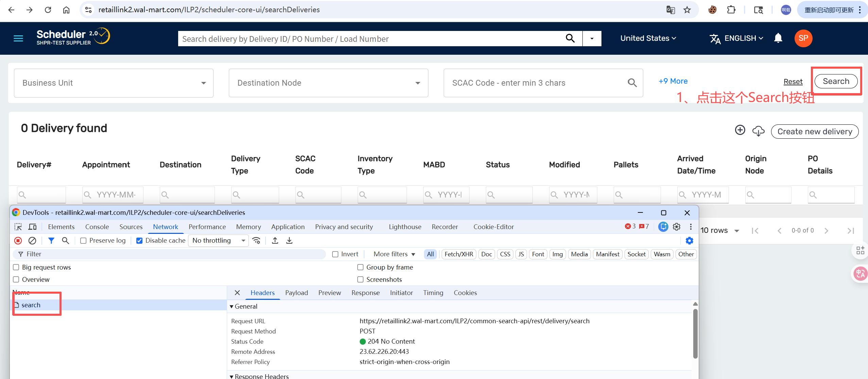Enable the Preserve log checkbox

click(x=83, y=241)
